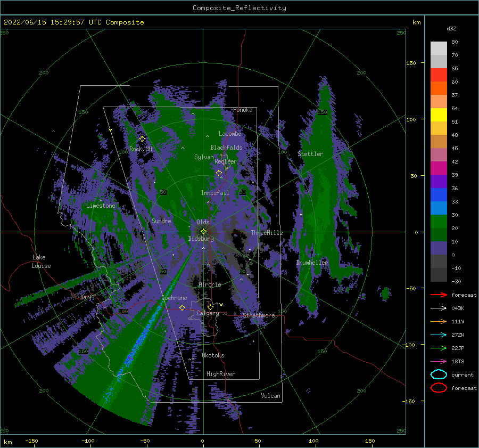Screen dimensions: 479x448
Task: Pick the dark green 10-20 dBZ swatch
Action: (x=439, y=235)
